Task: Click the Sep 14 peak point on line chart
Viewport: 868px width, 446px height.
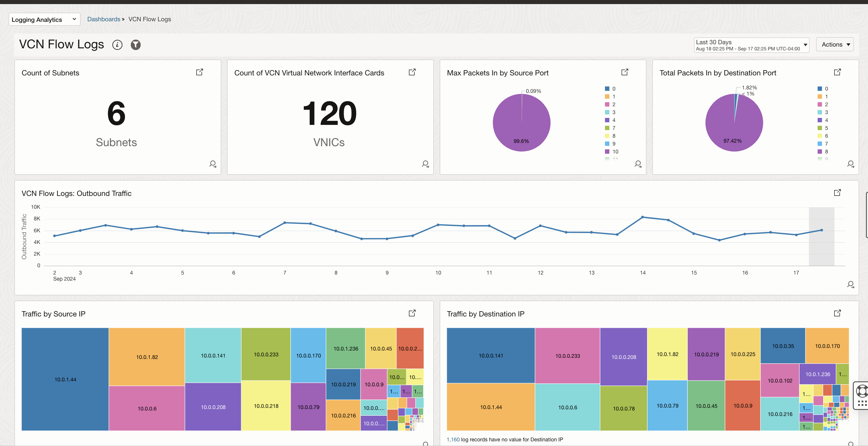Action: point(642,217)
